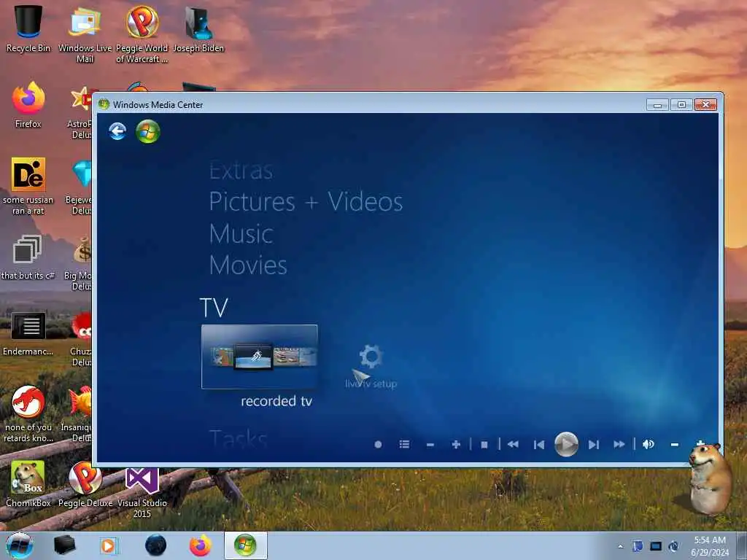Image resolution: width=747 pixels, height=560 pixels.
Task: Open the Windows Start orb
Action: pos(20,545)
